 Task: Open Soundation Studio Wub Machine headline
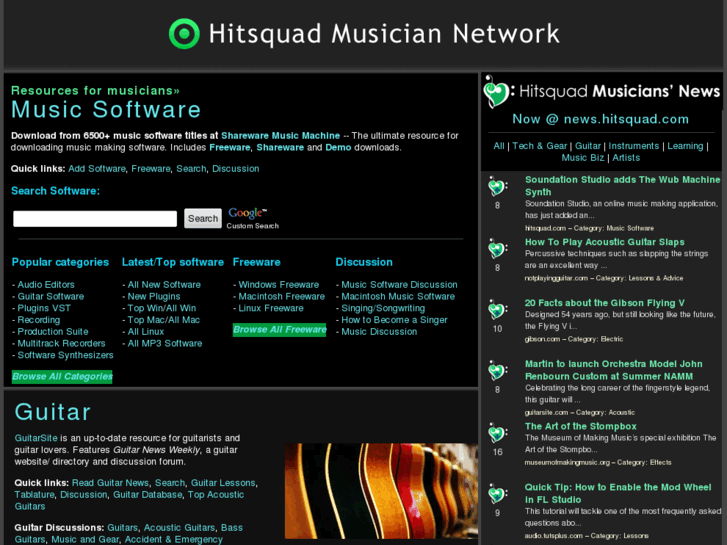(x=622, y=186)
